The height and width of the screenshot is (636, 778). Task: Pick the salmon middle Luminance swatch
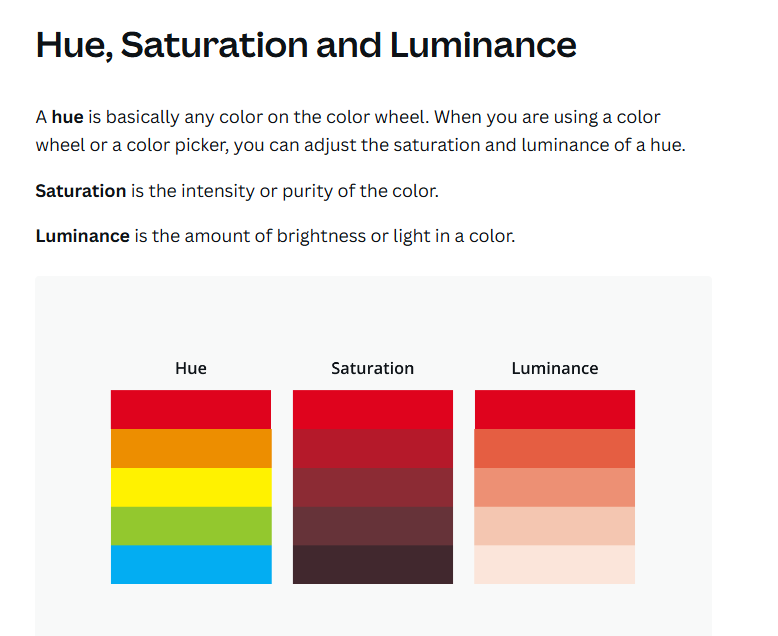coord(555,487)
